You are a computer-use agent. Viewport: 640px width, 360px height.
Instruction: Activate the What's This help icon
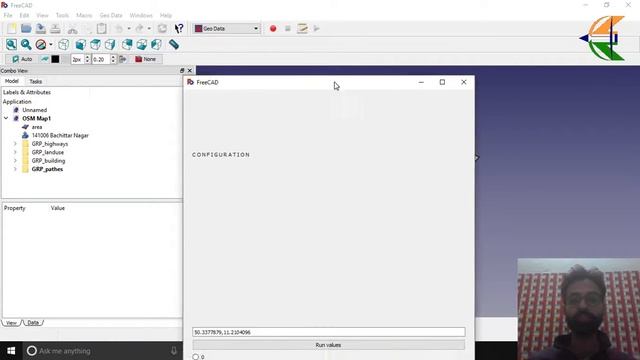tap(179, 28)
